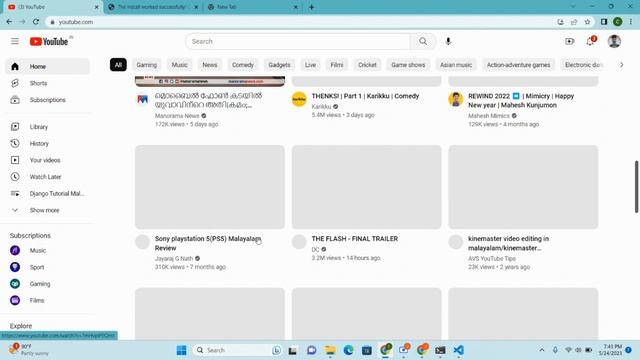Open the Karikku channel name link

tap(321, 107)
